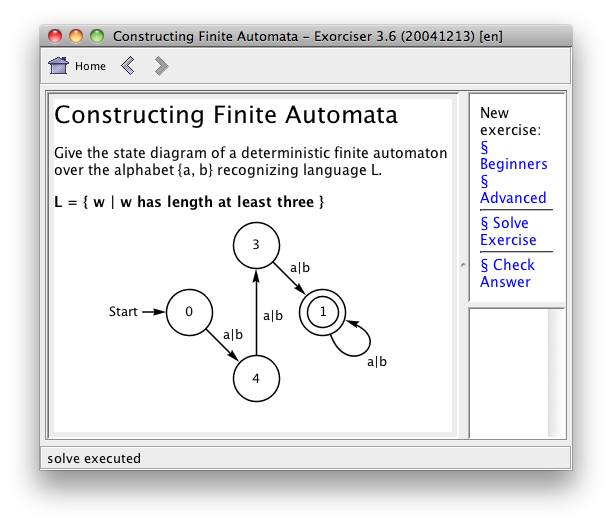
Task: Click the a|b label between 3 and 1
Action: tap(300, 268)
